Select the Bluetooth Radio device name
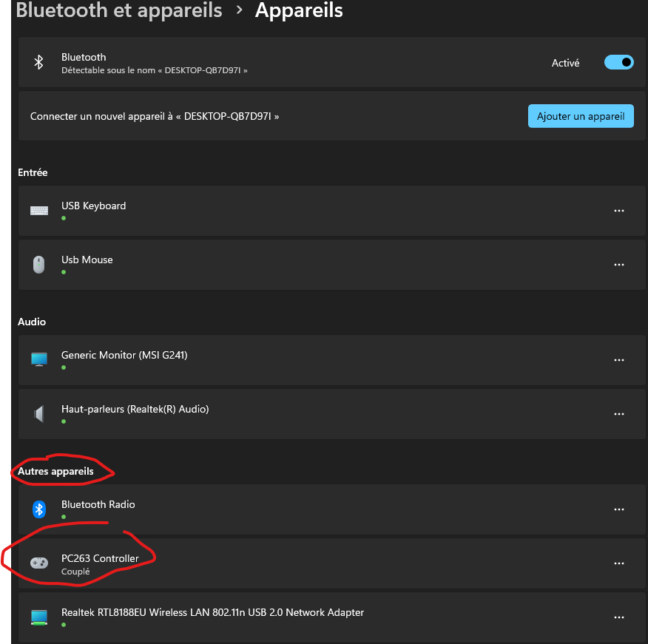 coord(98,504)
